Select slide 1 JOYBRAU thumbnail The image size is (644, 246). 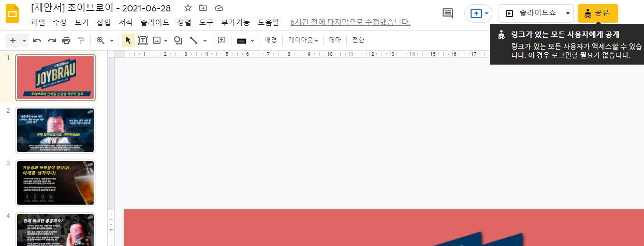click(55, 77)
